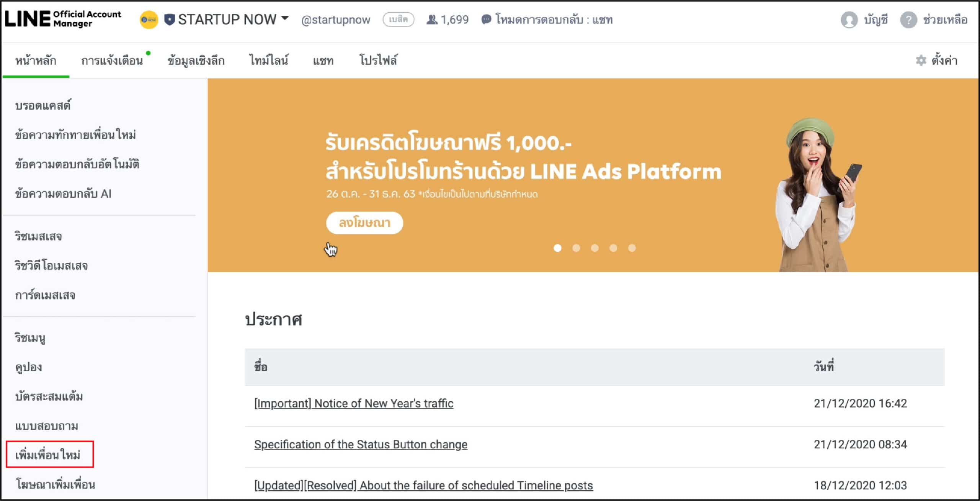Click the ช่วยเหลือ label text

point(945,20)
